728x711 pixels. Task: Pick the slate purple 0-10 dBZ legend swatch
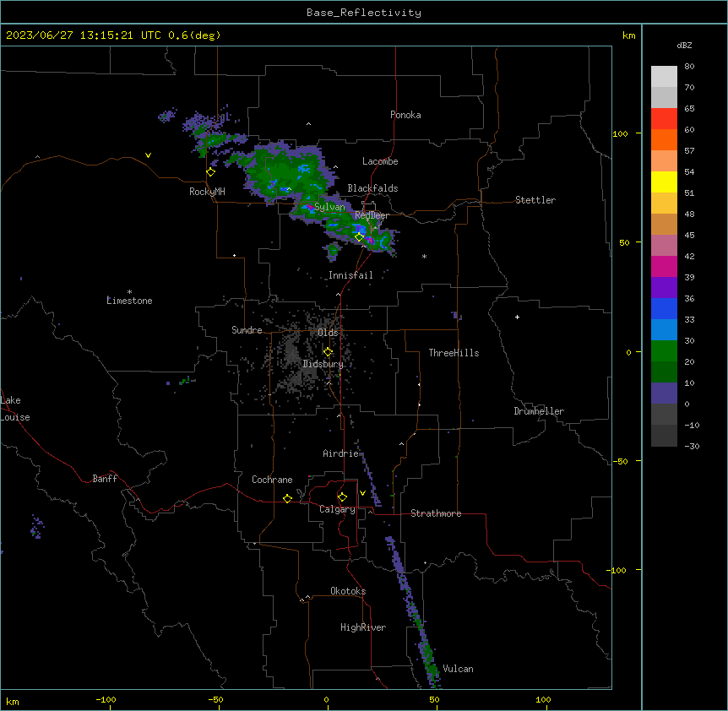pyautogui.click(x=664, y=393)
